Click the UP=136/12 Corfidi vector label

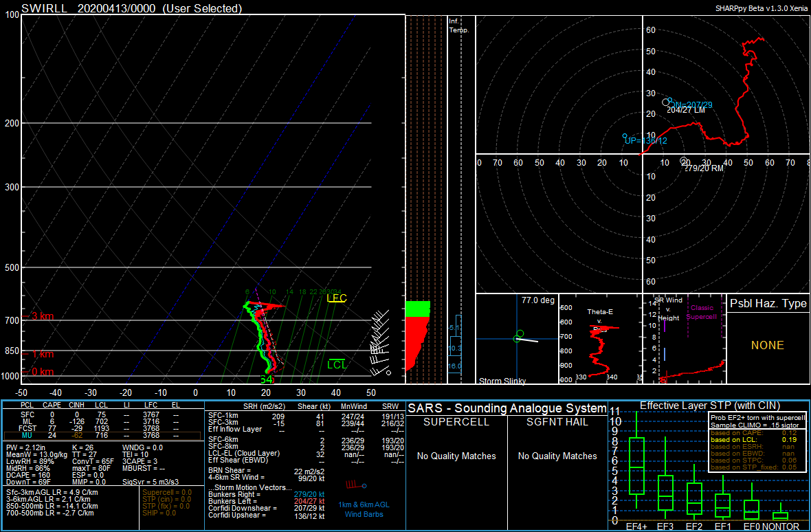click(645, 140)
